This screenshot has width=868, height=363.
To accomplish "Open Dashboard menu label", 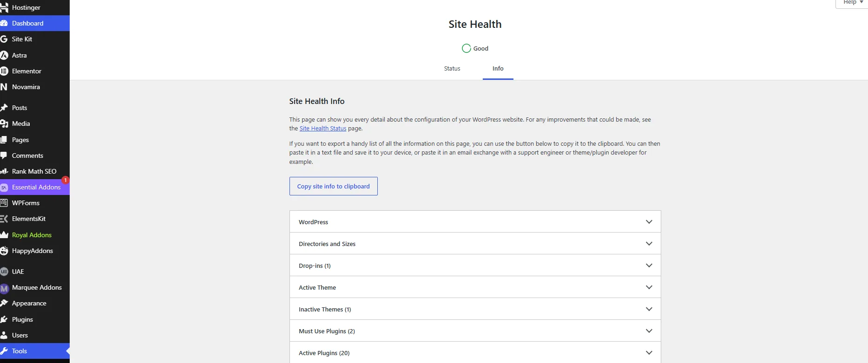I will tap(28, 23).
